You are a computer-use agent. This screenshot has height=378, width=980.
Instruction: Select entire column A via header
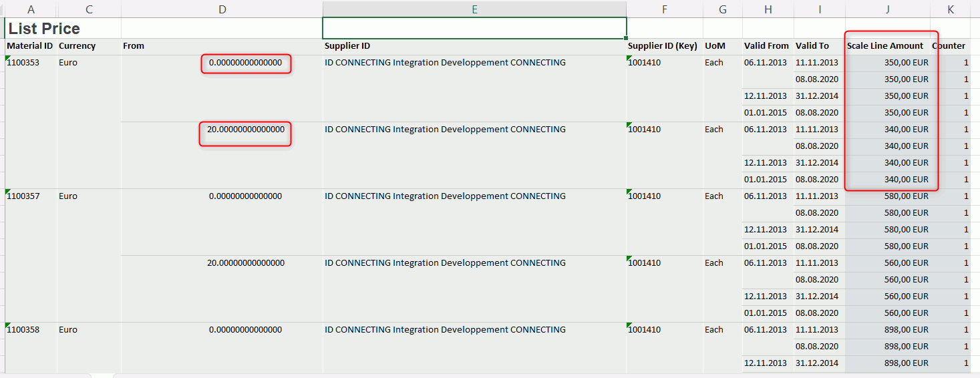click(x=31, y=9)
